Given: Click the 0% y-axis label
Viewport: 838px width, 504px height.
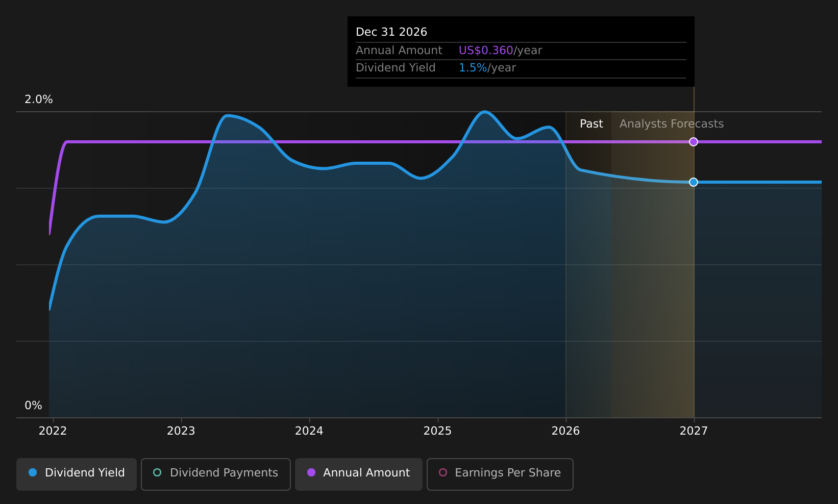Looking at the screenshot, I should tap(34, 406).
